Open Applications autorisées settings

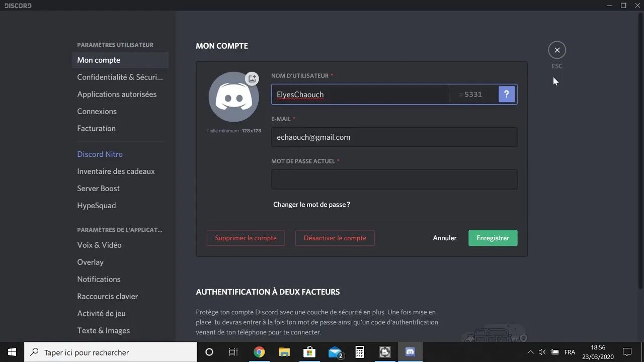click(x=120, y=94)
